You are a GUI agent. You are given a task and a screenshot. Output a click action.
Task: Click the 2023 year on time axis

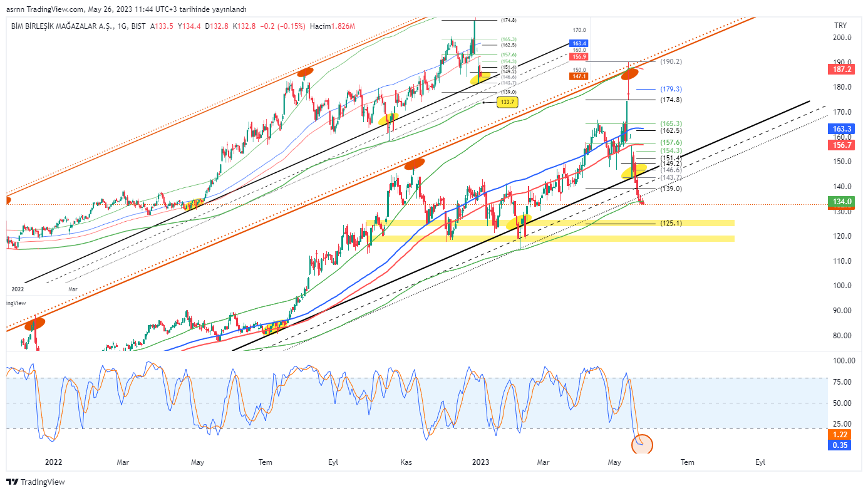(481, 462)
